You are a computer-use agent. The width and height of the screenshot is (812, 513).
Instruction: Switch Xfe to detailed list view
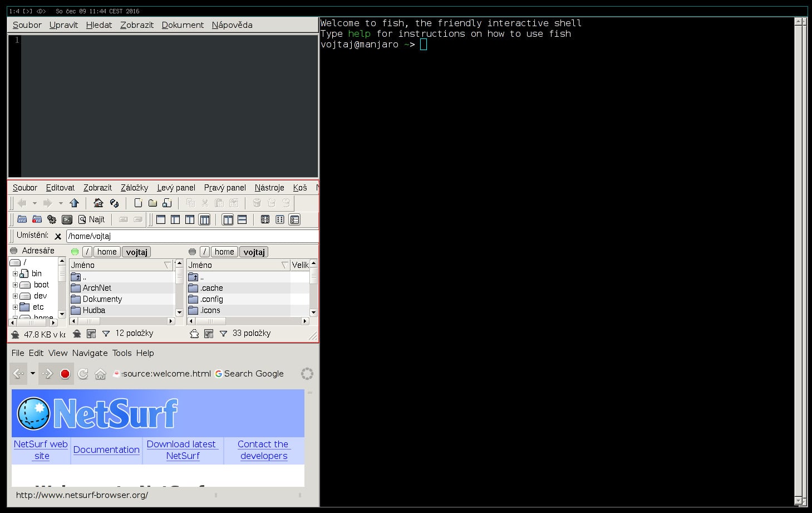click(x=294, y=219)
